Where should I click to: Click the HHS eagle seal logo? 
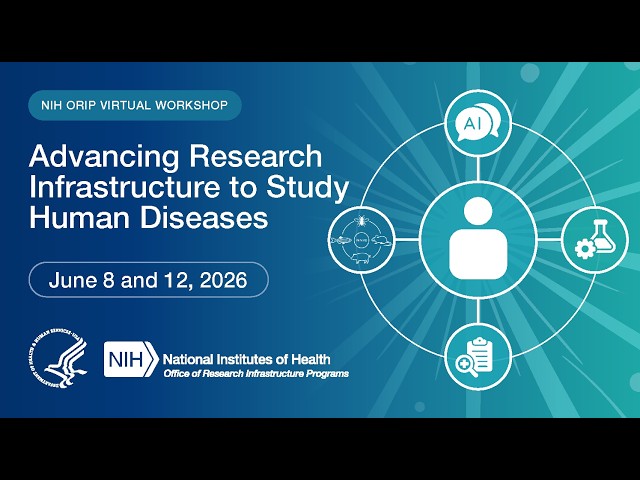59,358
